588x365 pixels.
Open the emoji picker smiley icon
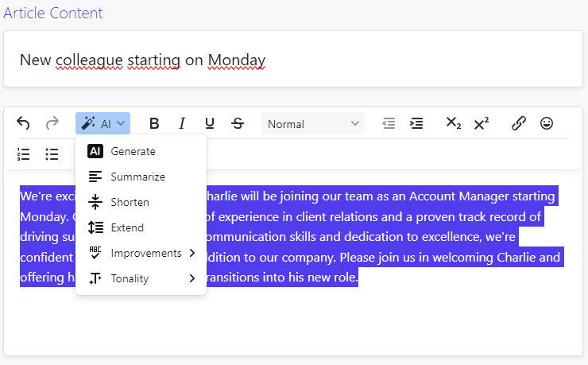coord(547,123)
